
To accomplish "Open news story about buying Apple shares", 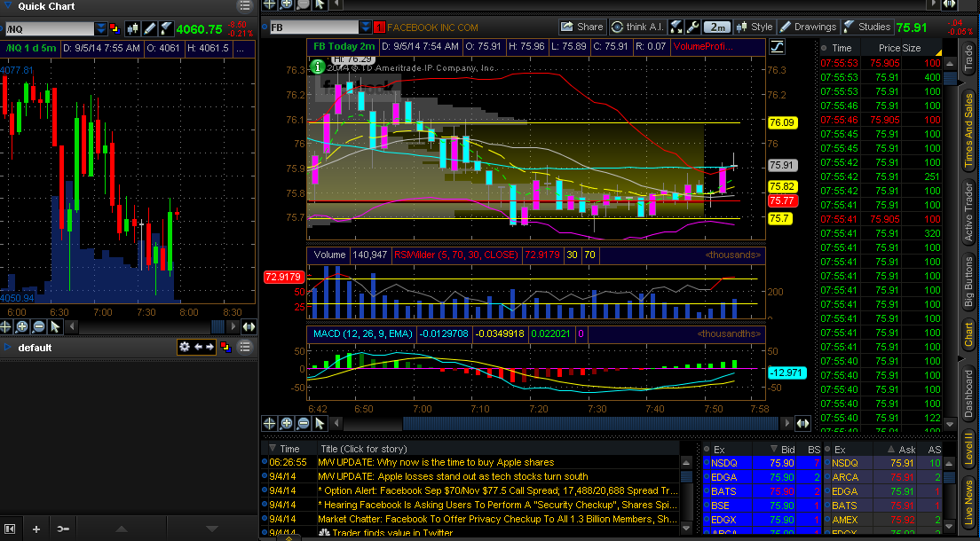I will 436,462.
